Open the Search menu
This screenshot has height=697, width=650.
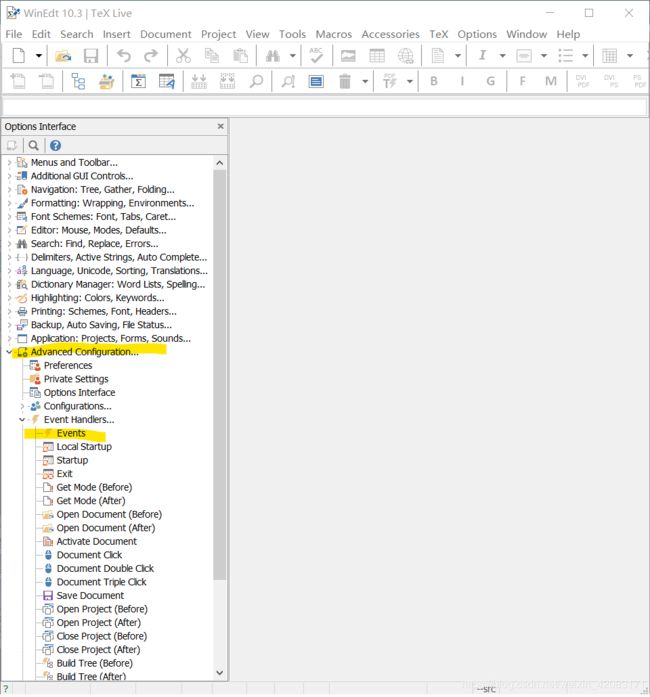click(x=77, y=34)
